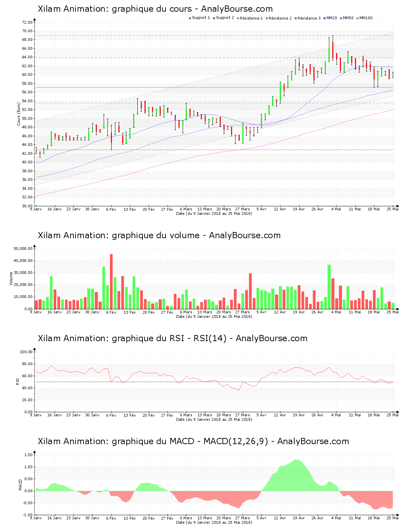Screen dimensions: 412x532
Task: Click the highest candlestick reaching 69 in early May
Action: pyautogui.click(x=333, y=49)
